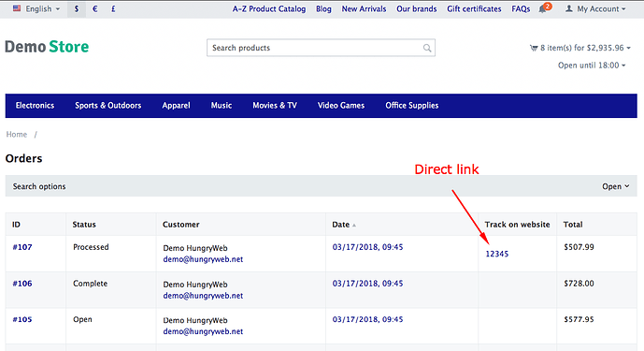
Task: Click tracking number 12345 link
Action: click(x=497, y=254)
